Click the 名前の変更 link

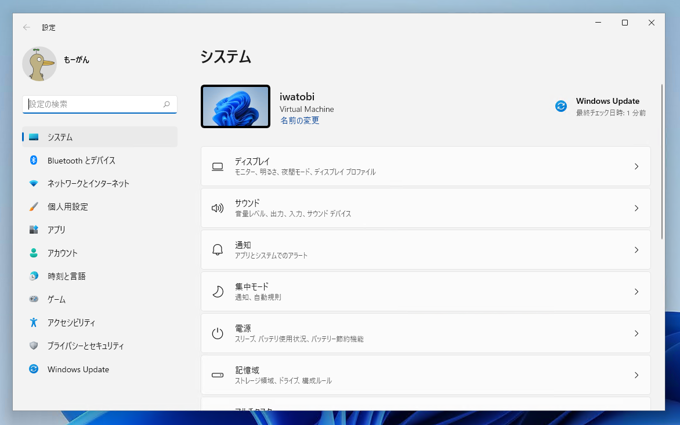coord(299,121)
